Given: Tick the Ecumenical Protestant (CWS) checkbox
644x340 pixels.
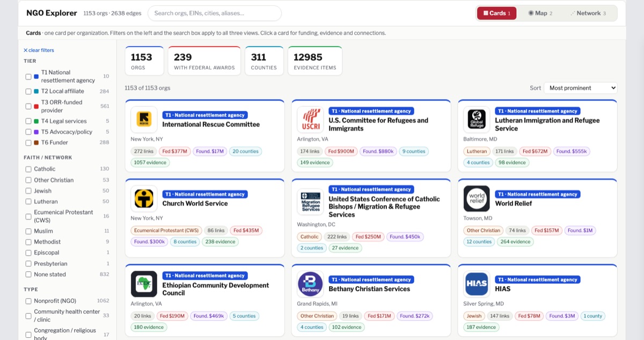Looking at the screenshot, I should tap(28, 216).
